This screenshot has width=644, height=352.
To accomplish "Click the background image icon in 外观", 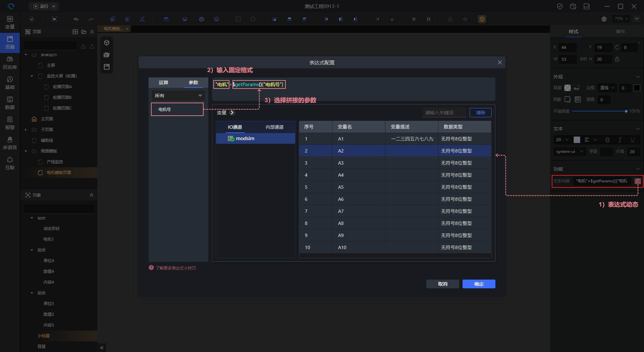I will click(x=577, y=88).
